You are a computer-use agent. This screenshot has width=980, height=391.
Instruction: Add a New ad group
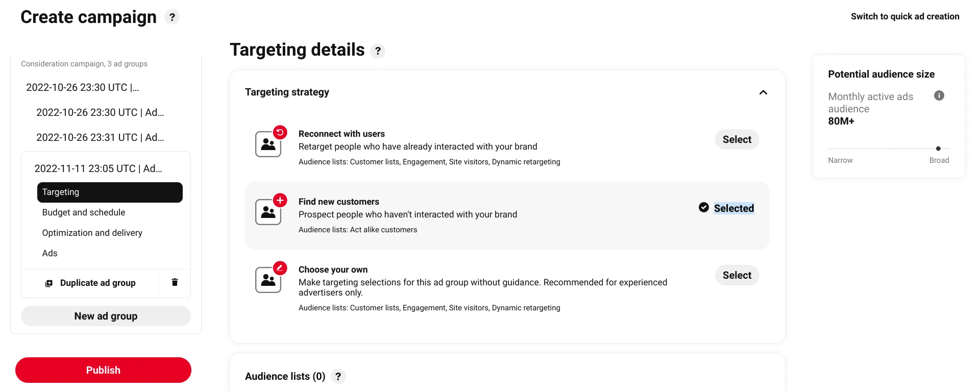(106, 316)
